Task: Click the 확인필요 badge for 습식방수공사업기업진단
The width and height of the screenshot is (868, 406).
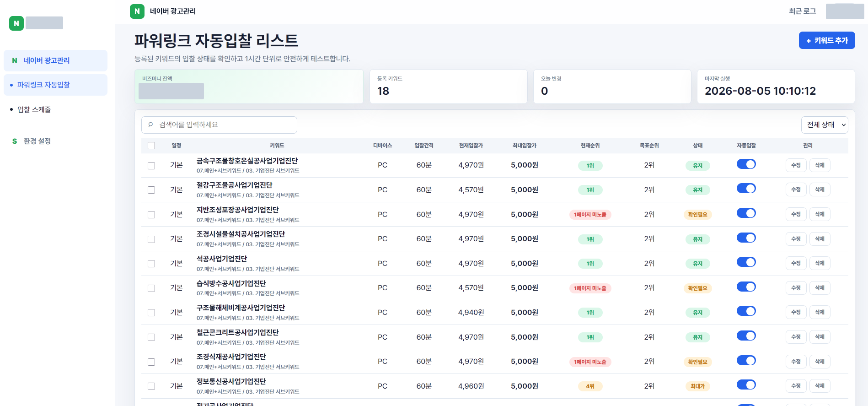Action: [697, 288]
